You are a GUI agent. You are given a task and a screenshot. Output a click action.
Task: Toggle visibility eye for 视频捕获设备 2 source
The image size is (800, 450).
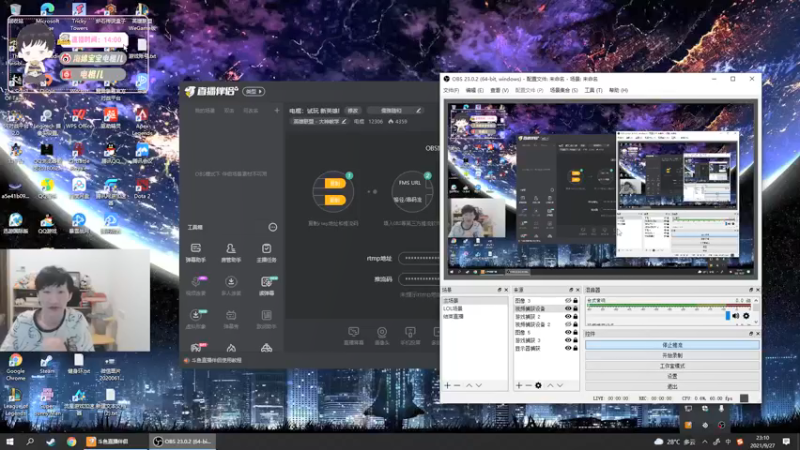tap(567, 324)
